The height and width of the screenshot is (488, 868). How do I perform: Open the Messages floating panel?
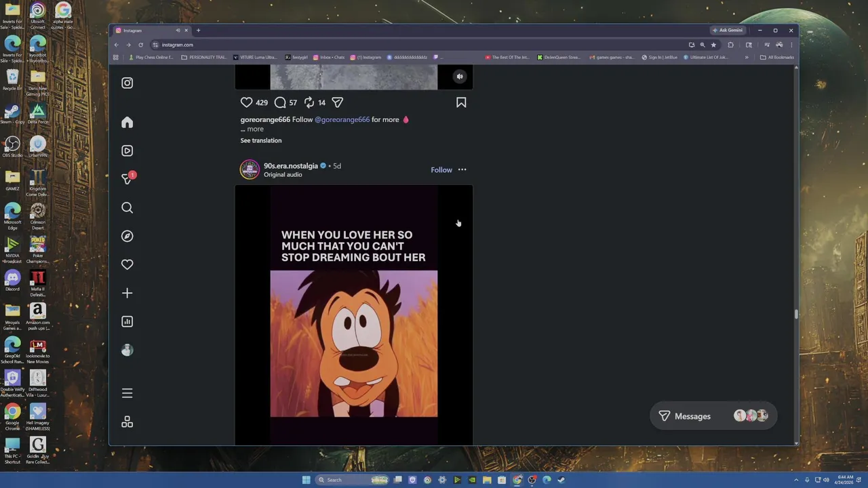click(x=713, y=416)
